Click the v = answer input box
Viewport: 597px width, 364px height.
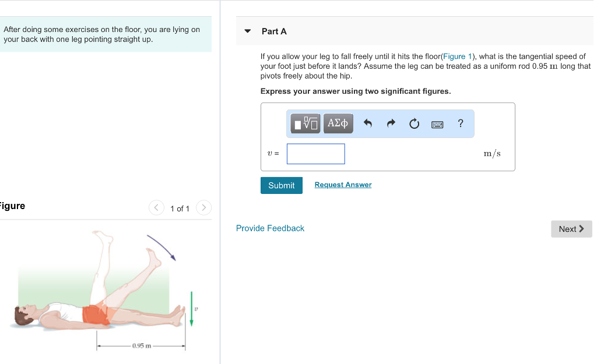point(315,154)
